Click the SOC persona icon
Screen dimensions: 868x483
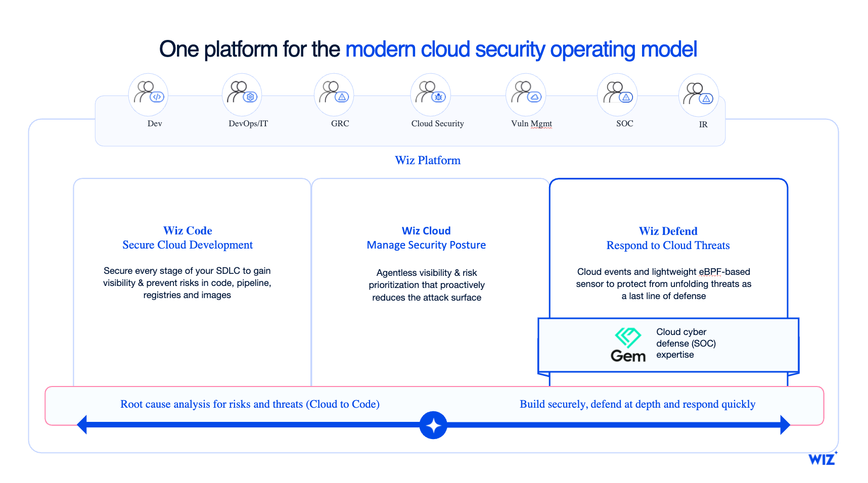(x=617, y=94)
